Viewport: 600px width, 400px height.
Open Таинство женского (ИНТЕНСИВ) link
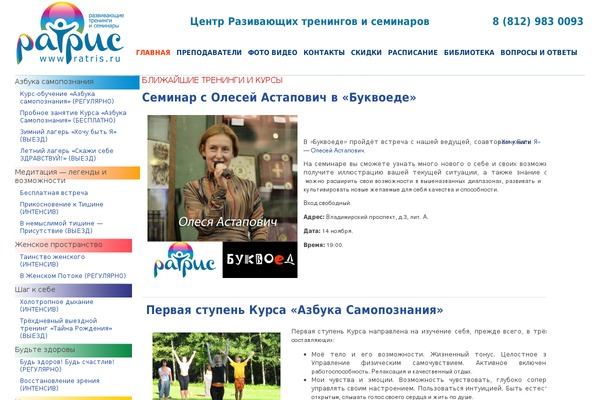(x=52, y=261)
